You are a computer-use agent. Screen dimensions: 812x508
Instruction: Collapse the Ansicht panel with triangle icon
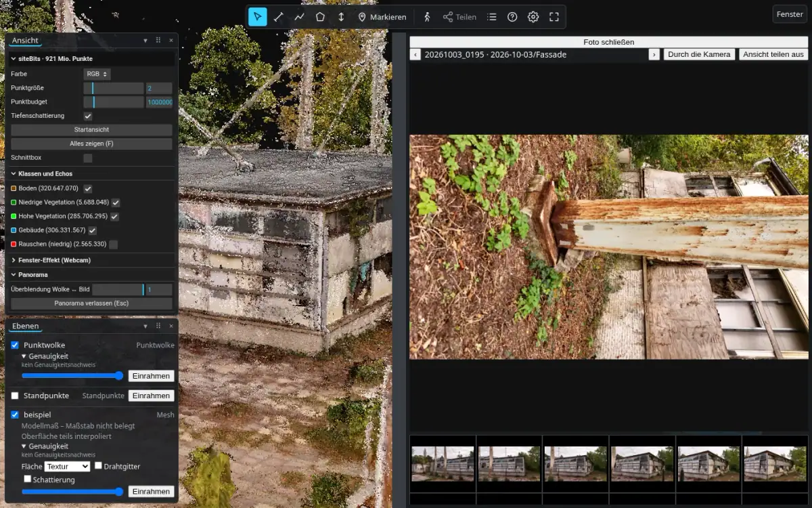[x=145, y=41]
